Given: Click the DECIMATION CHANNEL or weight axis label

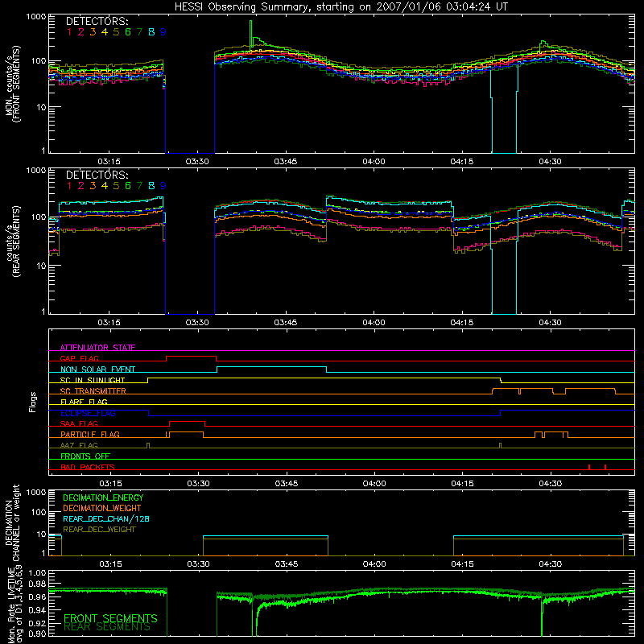Looking at the screenshot, I should (x=12, y=522).
